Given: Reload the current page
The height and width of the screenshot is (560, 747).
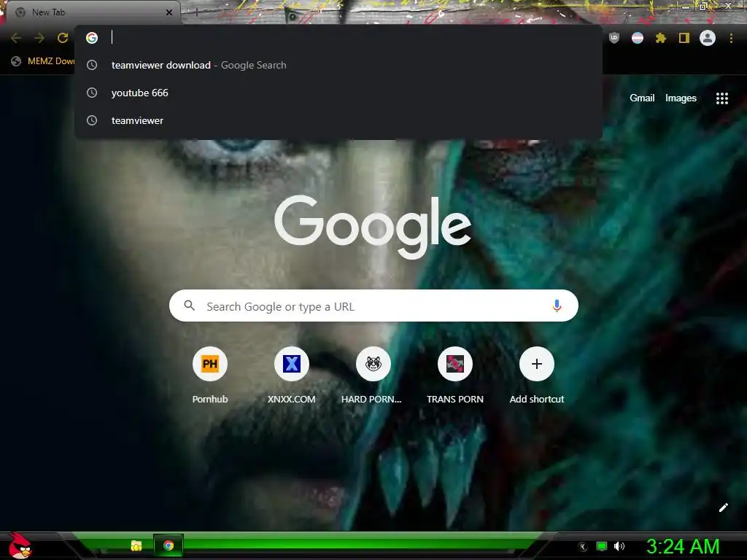Looking at the screenshot, I should 63,38.
